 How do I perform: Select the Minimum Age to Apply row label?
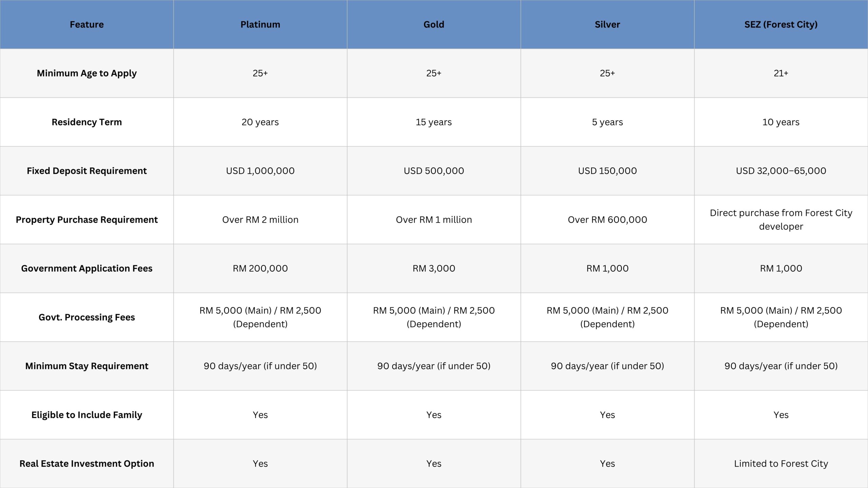click(x=87, y=73)
